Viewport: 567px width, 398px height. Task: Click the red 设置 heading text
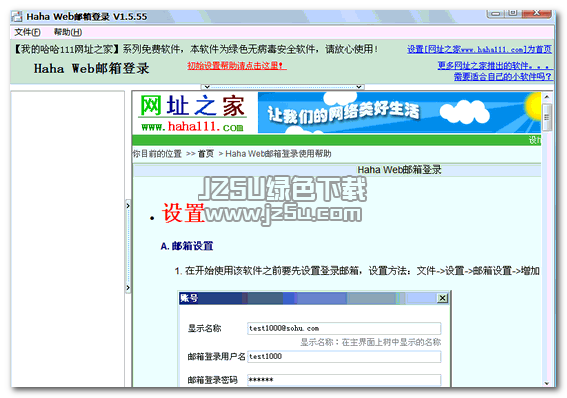pos(183,213)
